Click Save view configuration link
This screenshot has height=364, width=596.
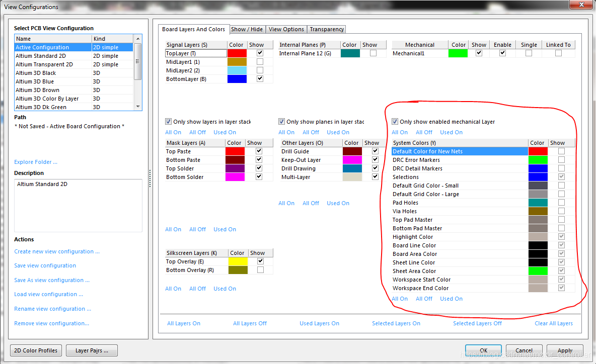pyautogui.click(x=45, y=265)
